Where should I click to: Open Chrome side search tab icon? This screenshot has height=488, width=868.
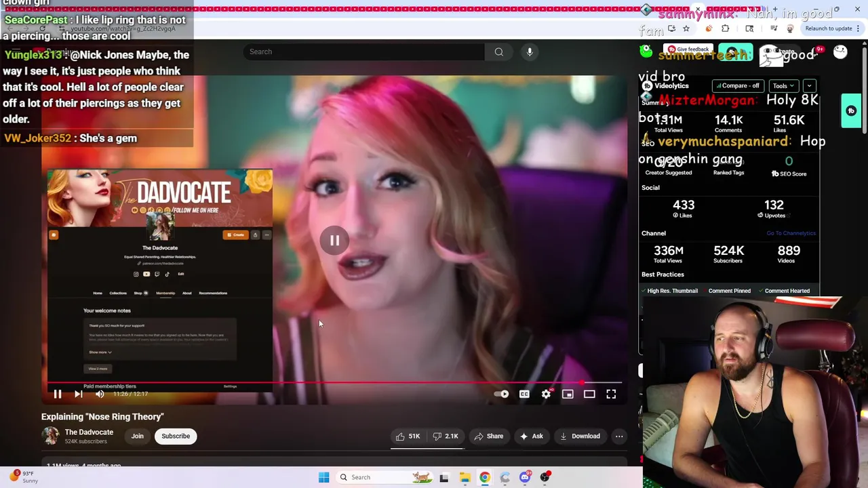[749, 28]
